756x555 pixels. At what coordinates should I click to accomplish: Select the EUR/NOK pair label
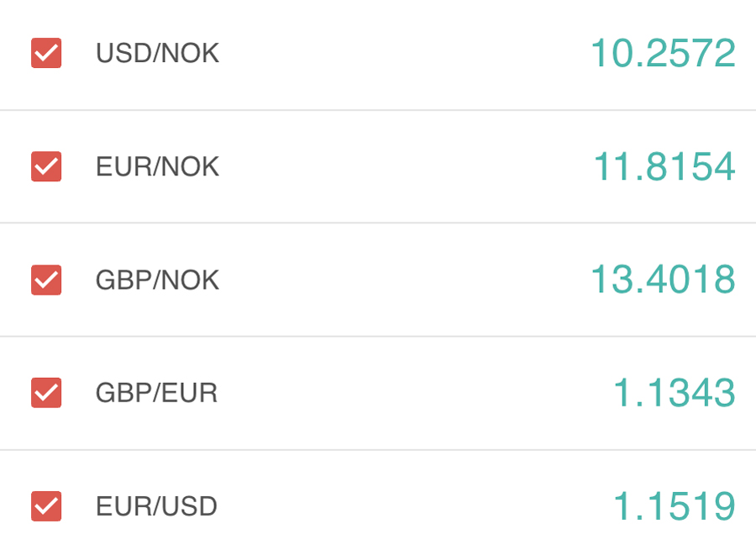coord(157,167)
